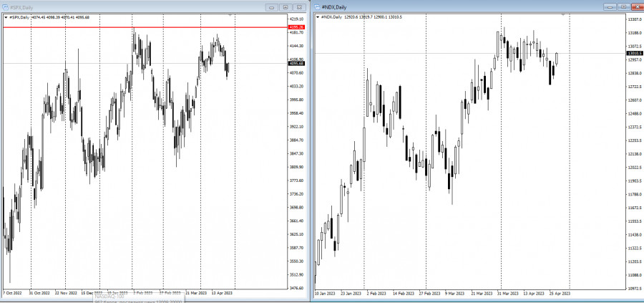The height and width of the screenshot is (303, 644).
Task: Click NDX price axis label 11438.0
Action: tap(635, 235)
